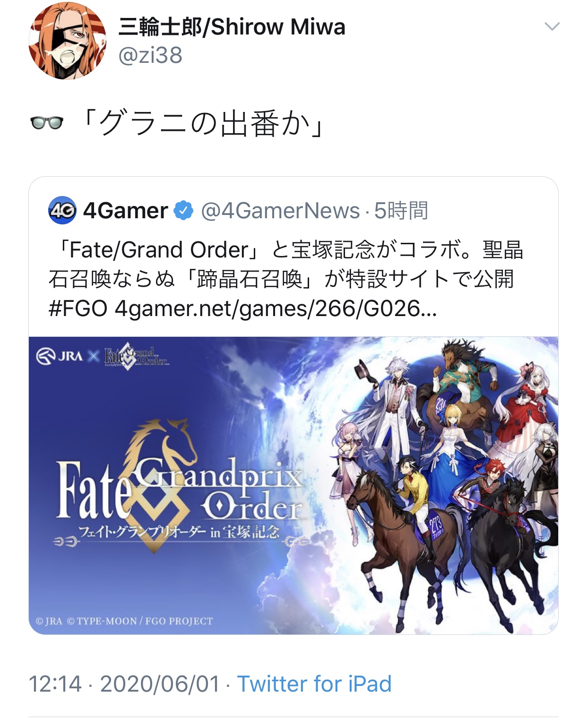Tap the quoted tweet text body
This screenshot has width=587, height=728.
[x=286, y=279]
